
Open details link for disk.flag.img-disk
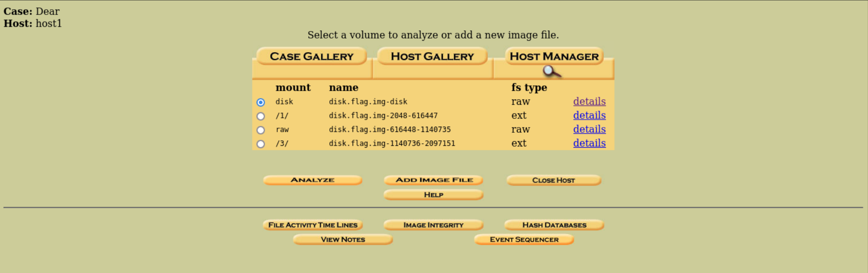click(x=589, y=101)
